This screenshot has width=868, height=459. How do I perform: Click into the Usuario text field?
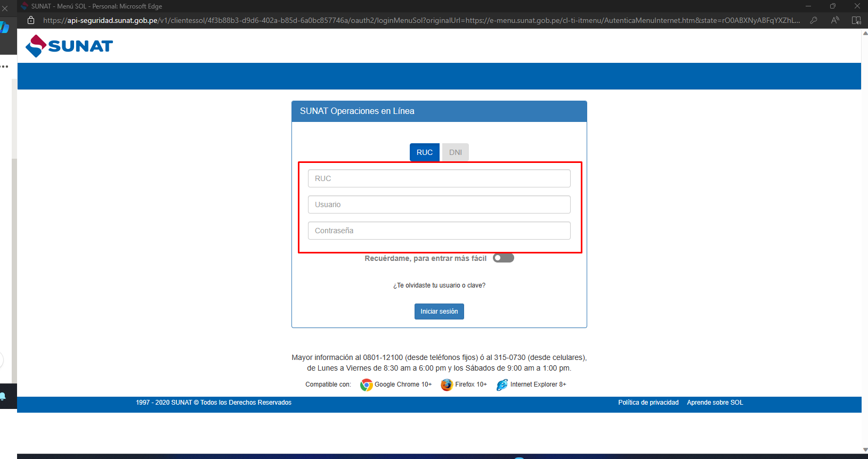tap(439, 204)
